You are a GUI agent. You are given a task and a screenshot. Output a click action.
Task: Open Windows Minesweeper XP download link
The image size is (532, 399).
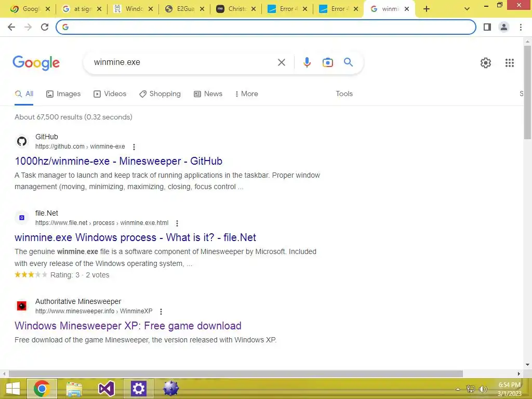tap(128, 326)
